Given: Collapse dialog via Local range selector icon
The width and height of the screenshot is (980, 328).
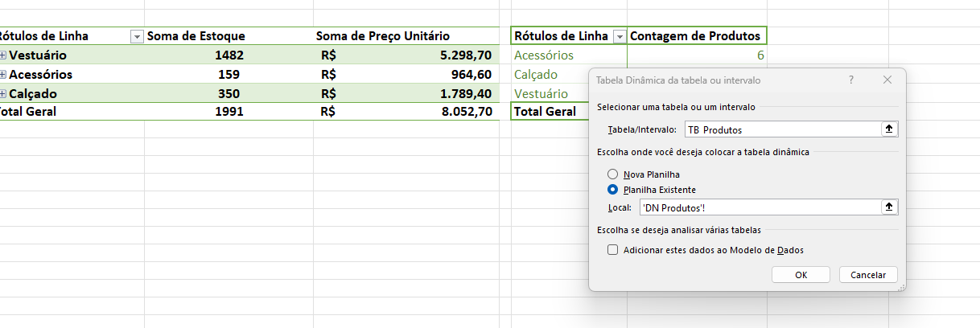Looking at the screenshot, I should point(889,207).
